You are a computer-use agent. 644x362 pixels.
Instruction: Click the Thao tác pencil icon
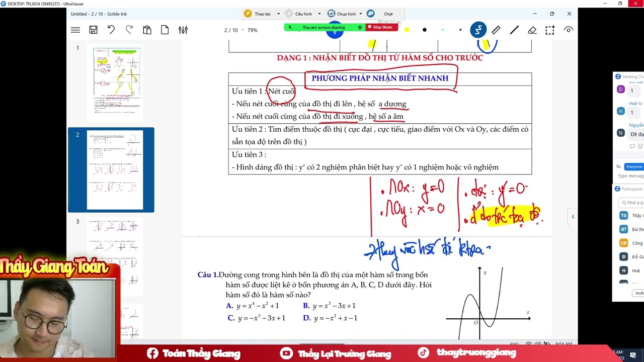(248, 14)
